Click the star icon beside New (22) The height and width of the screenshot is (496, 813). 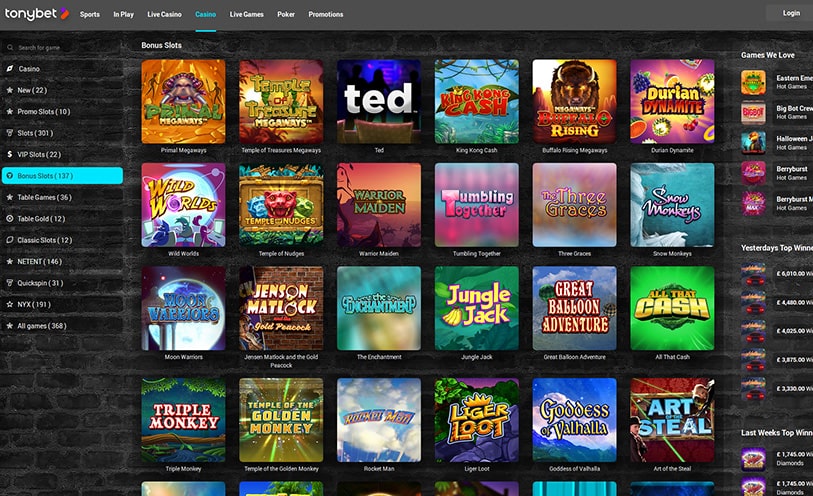(9, 90)
